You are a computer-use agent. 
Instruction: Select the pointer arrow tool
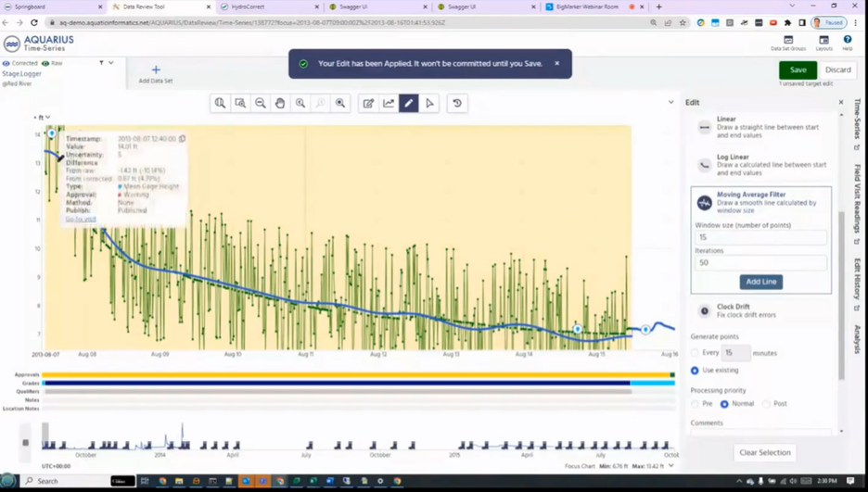(429, 104)
